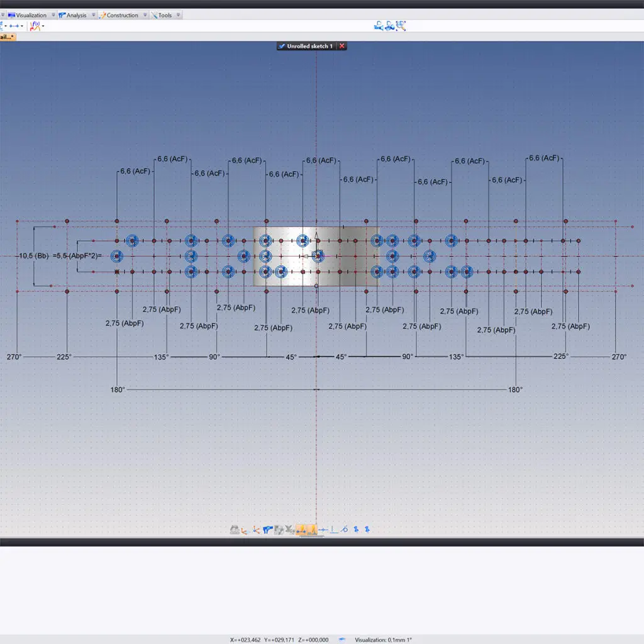Select the rightmost 2,75 (AbpF) dimension label
Viewport: 644px width, 644px height.
(x=570, y=326)
